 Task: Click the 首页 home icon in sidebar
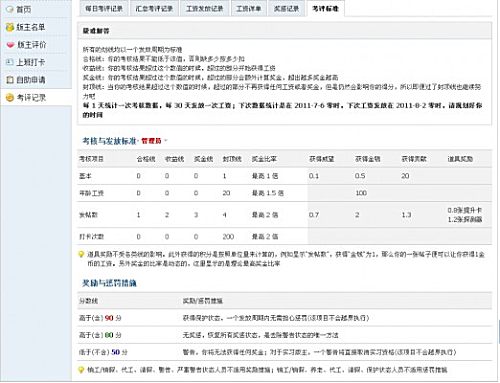(10, 9)
